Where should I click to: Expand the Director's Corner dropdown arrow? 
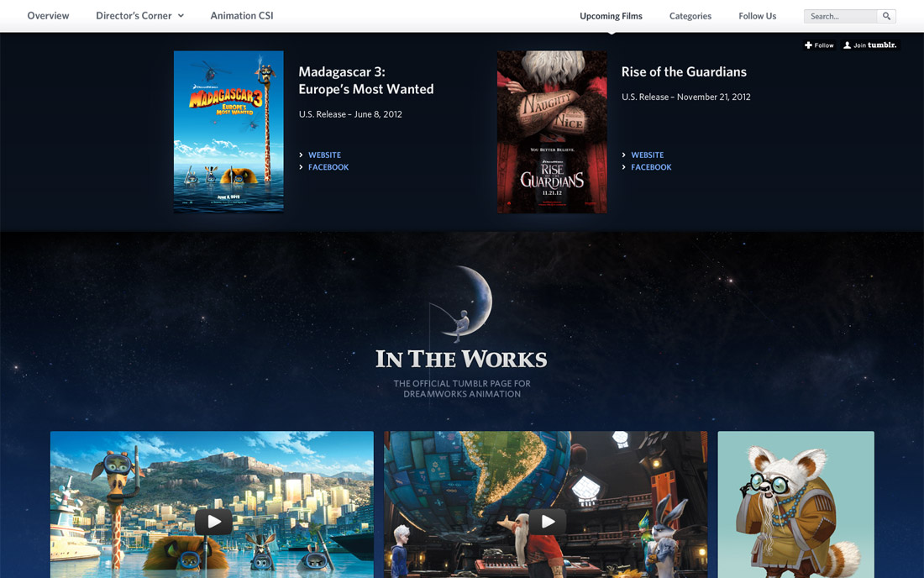(181, 16)
